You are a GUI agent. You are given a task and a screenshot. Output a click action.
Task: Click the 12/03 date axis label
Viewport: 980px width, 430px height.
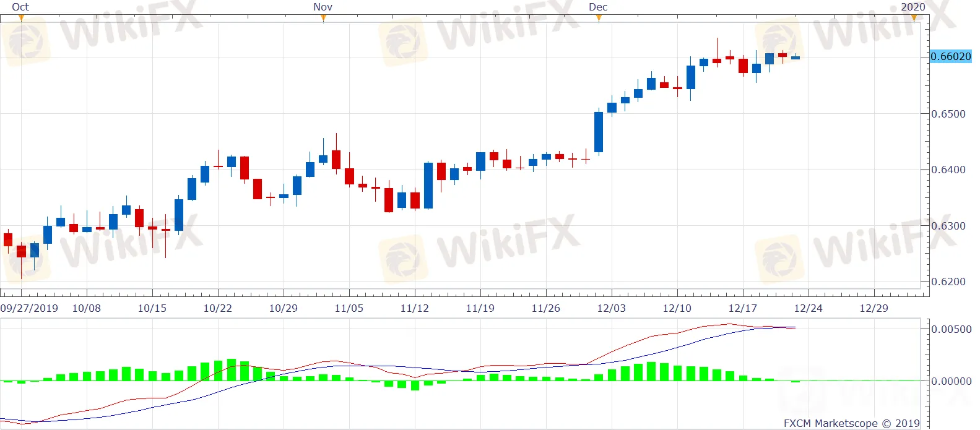[x=611, y=308]
